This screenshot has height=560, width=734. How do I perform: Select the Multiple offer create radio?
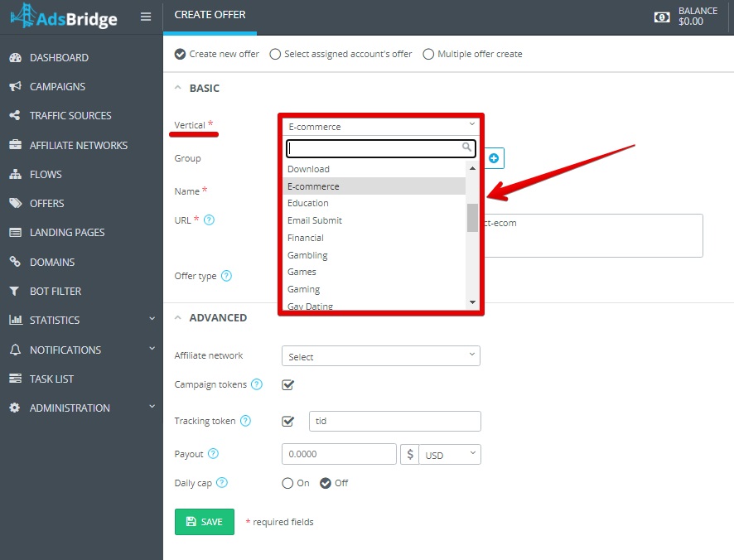pyautogui.click(x=427, y=55)
